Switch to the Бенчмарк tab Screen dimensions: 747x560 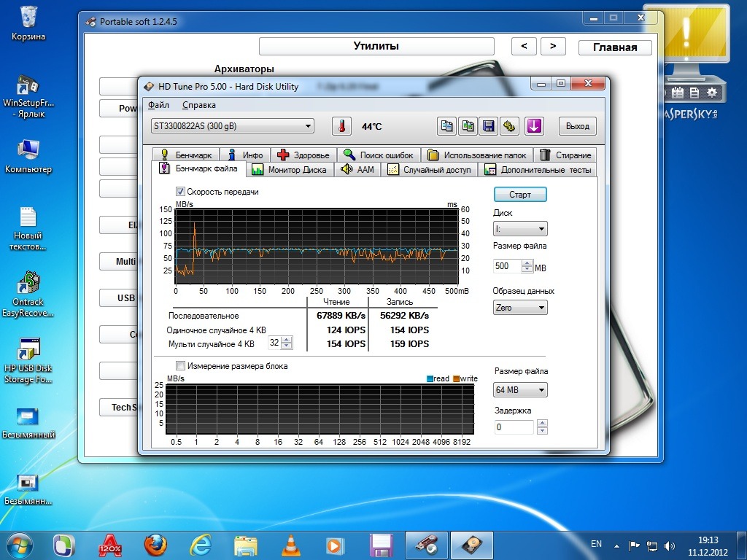[x=186, y=155]
